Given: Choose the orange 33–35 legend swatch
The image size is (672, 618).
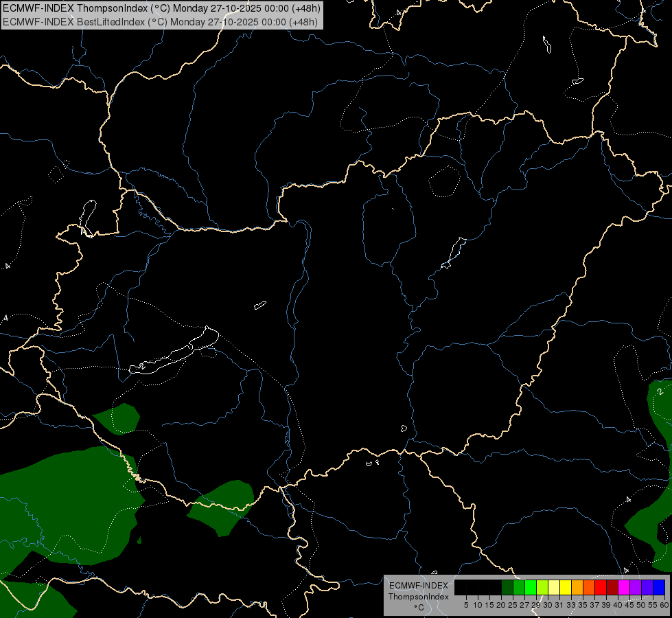Looking at the screenshot, I should [577, 587].
